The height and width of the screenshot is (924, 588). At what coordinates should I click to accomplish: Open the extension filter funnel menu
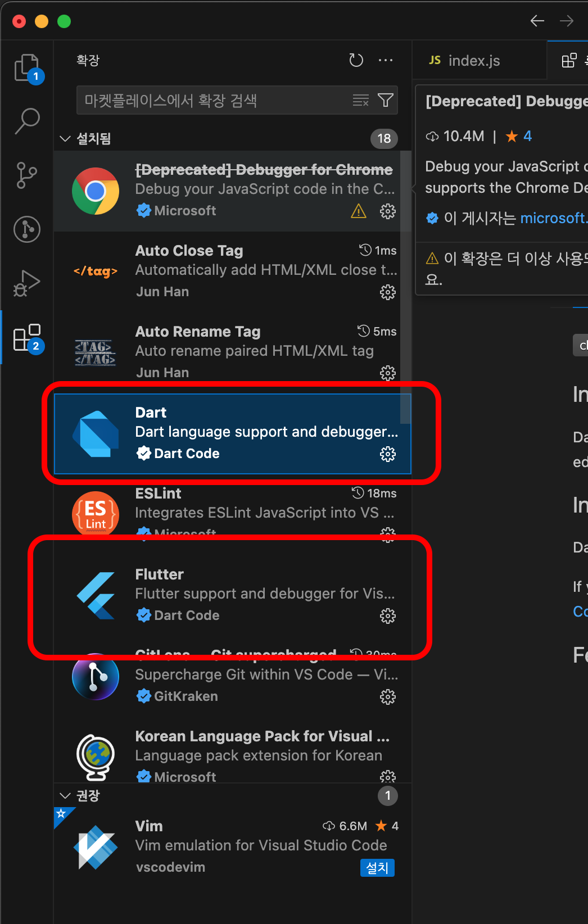pyautogui.click(x=386, y=100)
